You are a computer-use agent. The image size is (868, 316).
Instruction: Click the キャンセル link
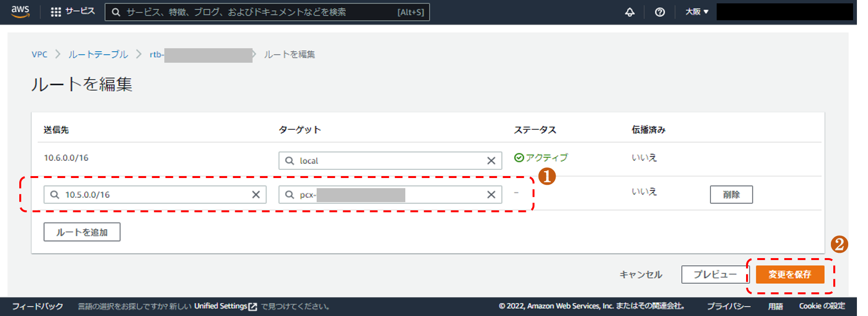(x=641, y=275)
